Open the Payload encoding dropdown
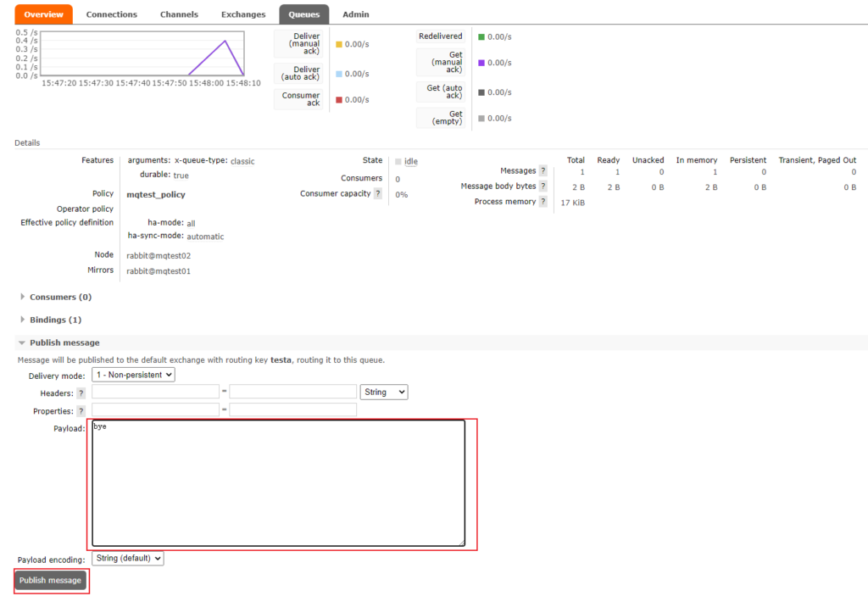 [127, 559]
